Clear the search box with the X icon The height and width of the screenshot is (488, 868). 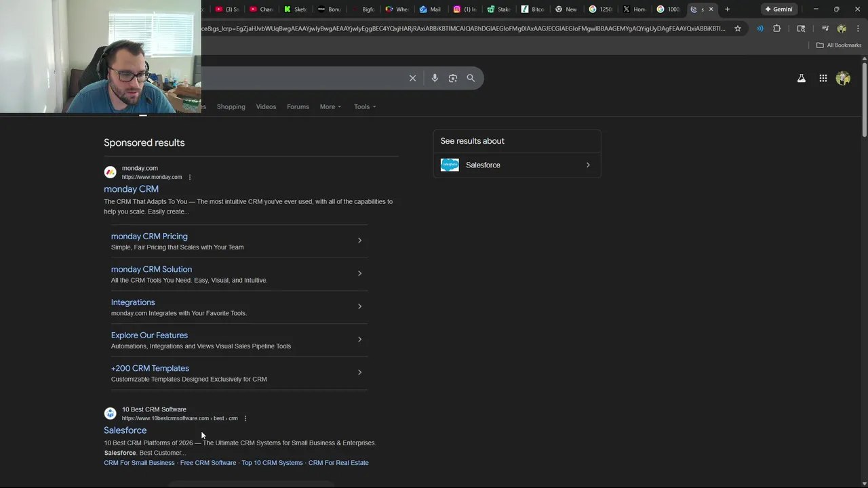(412, 78)
